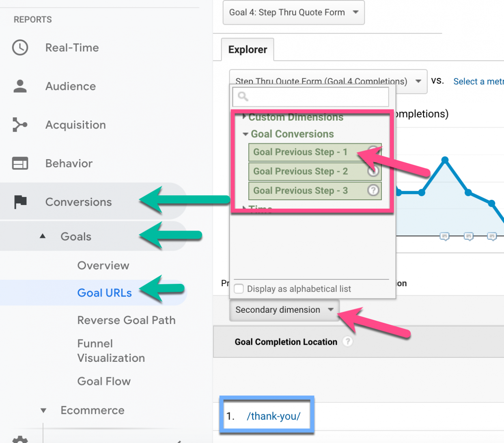Image resolution: width=504 pixels, height=443 pixels.
Task: Select the Explorer tab
Action: tap(248, 50)
